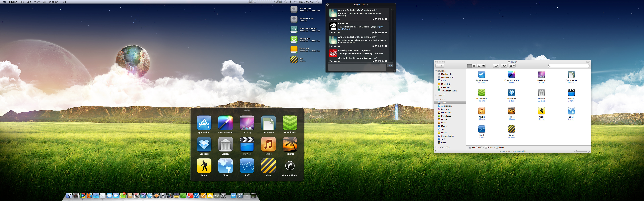Favorite the Capric0rn tweet with star
This screenshot has width=644, height=201.
pyautogui.click(x=373, y=32)
